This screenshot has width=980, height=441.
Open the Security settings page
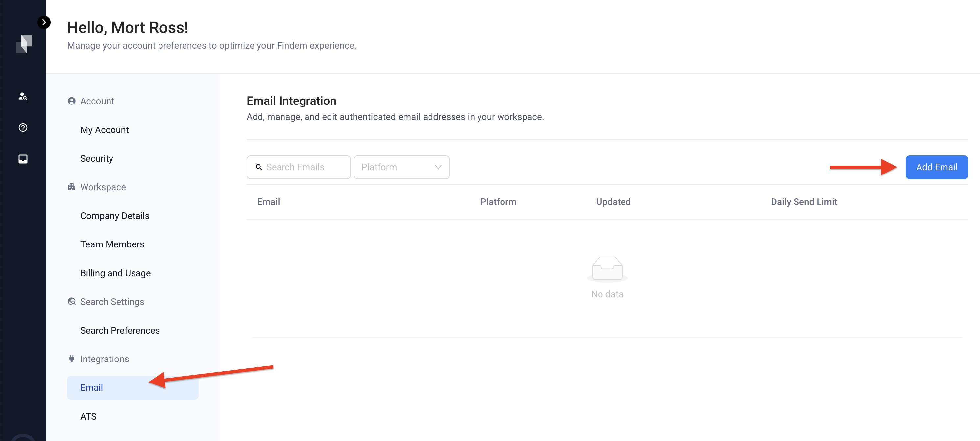coord(97,158)
